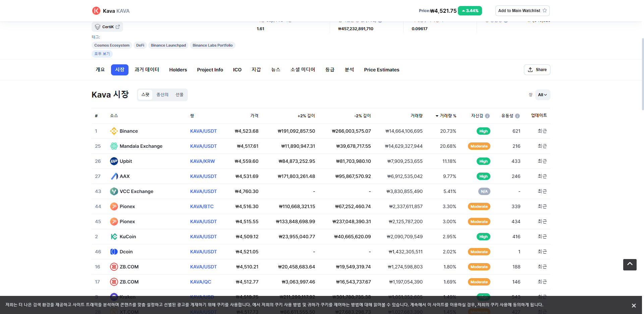Screen dimensions: 644x314
Task: Click the Binance Launchpad tag
Action: (x=168, y=45)
